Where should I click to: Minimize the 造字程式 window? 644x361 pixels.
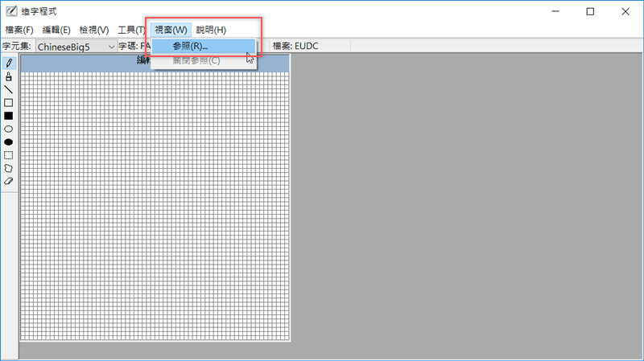pyautogui.click(x=555, y=11)
